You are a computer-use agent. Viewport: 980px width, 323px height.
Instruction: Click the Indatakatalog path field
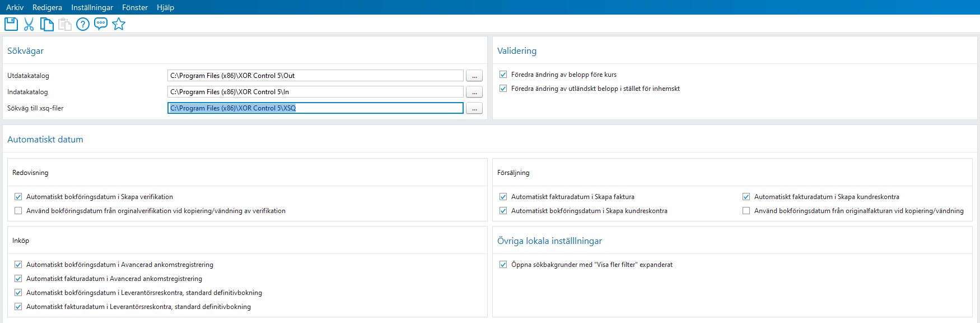pos(315,92)
